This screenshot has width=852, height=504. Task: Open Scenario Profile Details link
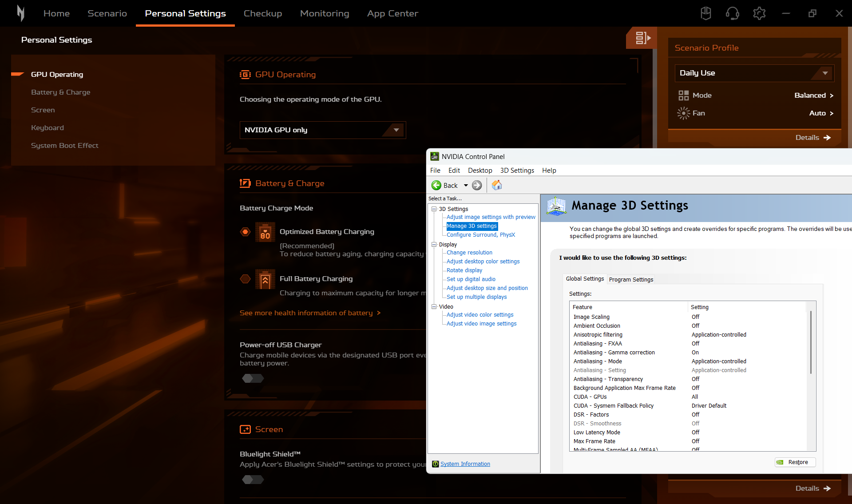[x=813, y=138]
